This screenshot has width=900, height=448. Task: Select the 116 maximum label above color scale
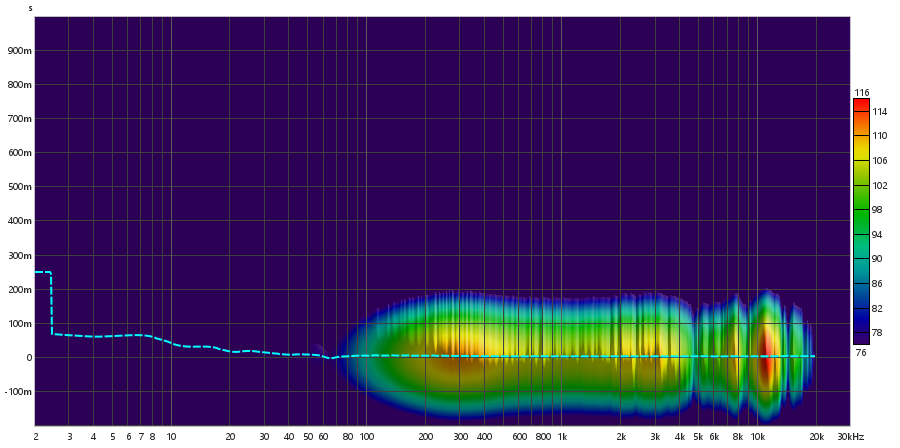point(861,93)
